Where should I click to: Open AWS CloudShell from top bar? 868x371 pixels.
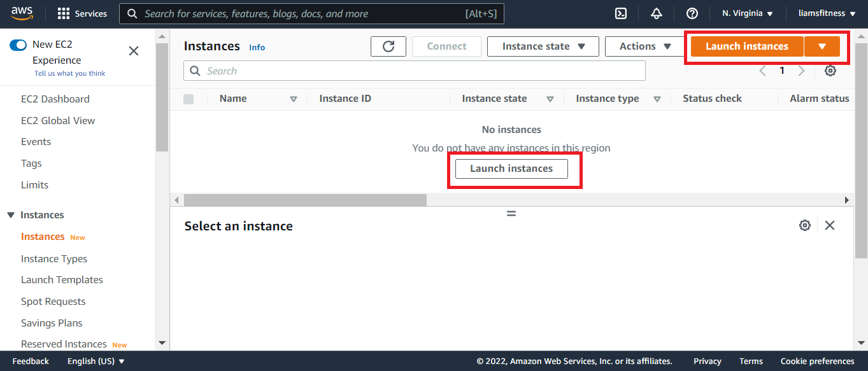pos(620,13)
